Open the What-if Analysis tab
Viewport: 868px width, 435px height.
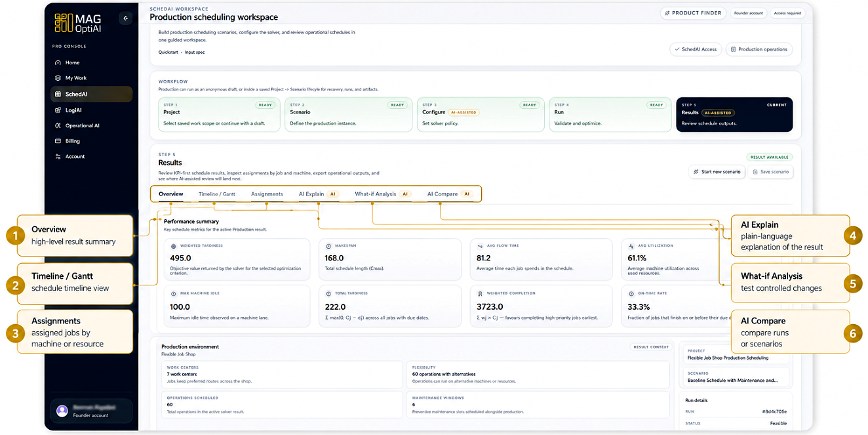click(382, 194)
